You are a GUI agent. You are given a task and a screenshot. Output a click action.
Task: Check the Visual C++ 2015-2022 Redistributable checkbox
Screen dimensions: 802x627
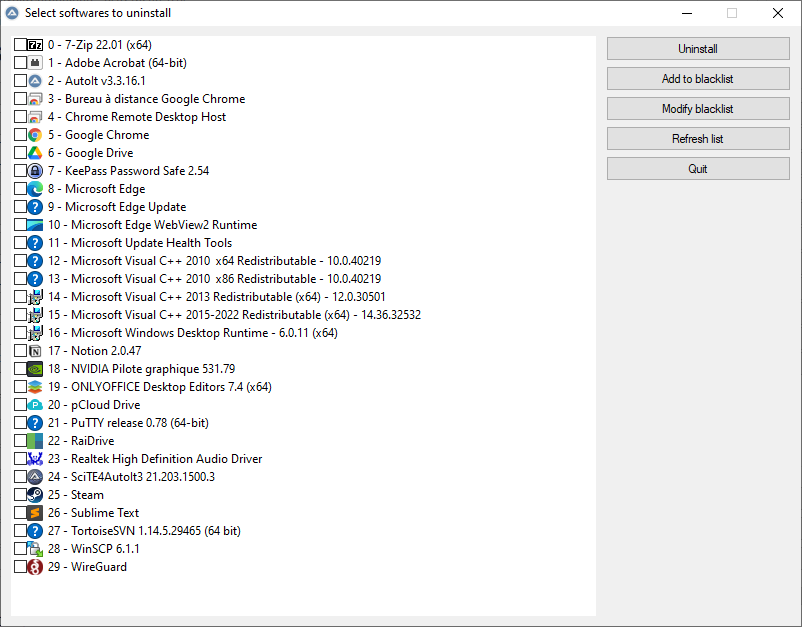click(x=20, y=315)
